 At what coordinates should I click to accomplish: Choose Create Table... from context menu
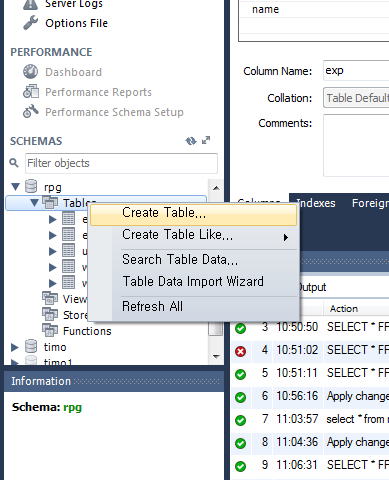193,215
